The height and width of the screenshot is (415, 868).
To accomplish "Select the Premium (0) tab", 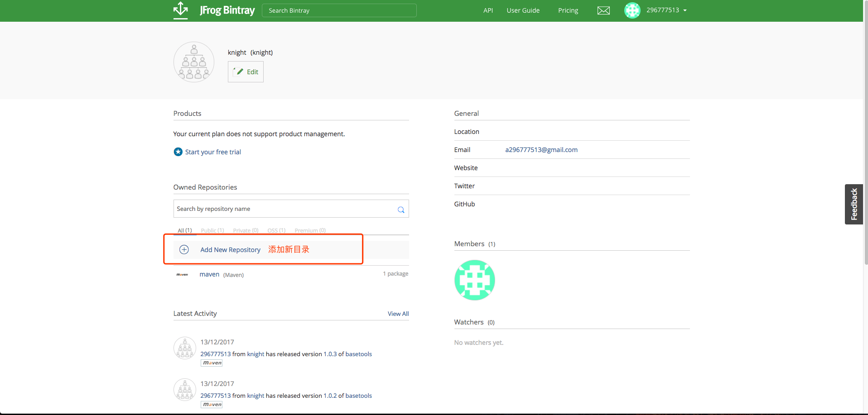I will pyautogui.click(x=310, y=230).
